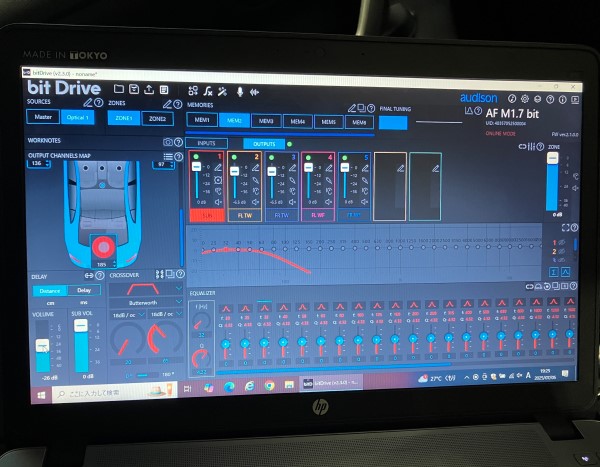Select memory MEM6
Image resolution: width=600 pixels, height=467 pixels.
[359, 122]
